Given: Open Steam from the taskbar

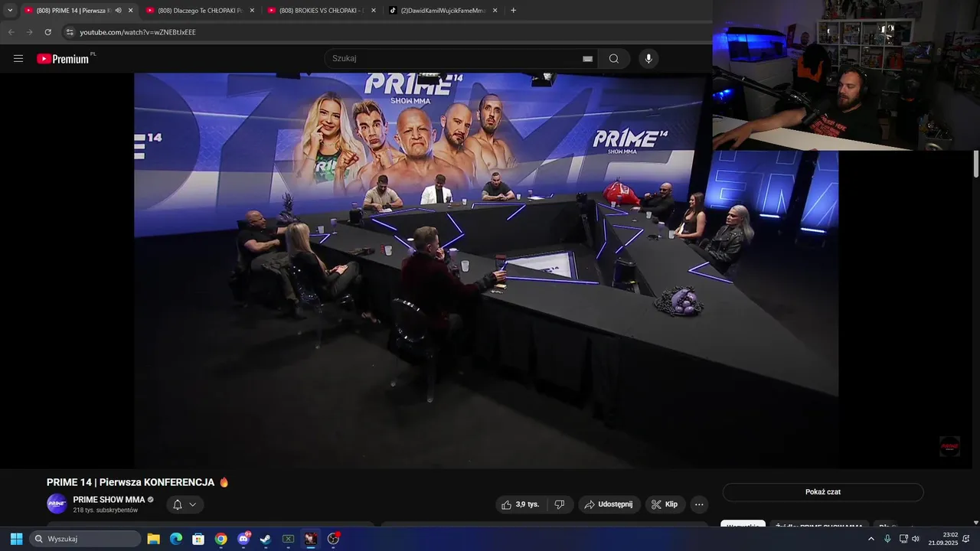Looking at the screenshot, I should (x=266, y=539).
